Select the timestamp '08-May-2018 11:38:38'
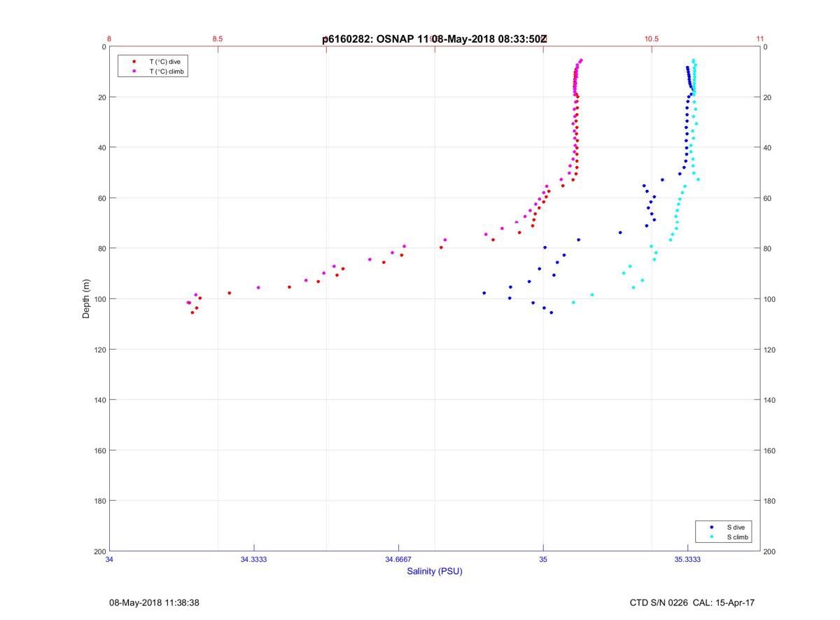 (x=154, y=602)
